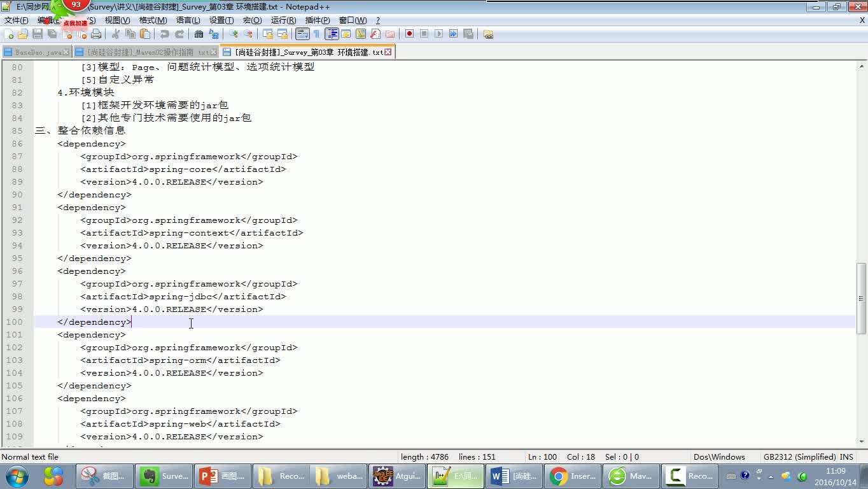Toggle the Indent Guide toolbar button
Viewport: 868px width, 489px height.
click(332, 34)
